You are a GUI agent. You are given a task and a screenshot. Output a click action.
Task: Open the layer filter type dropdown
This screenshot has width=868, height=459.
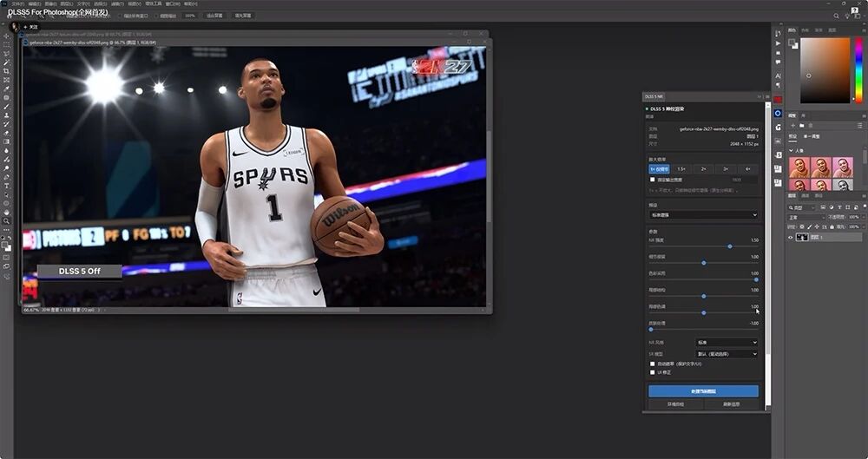click(x=802, y=207)
